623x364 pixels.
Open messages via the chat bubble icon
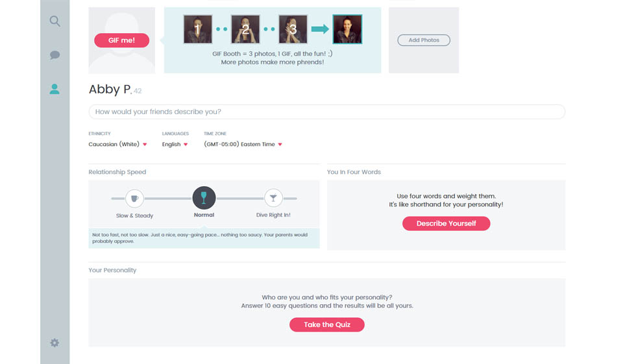55,56
